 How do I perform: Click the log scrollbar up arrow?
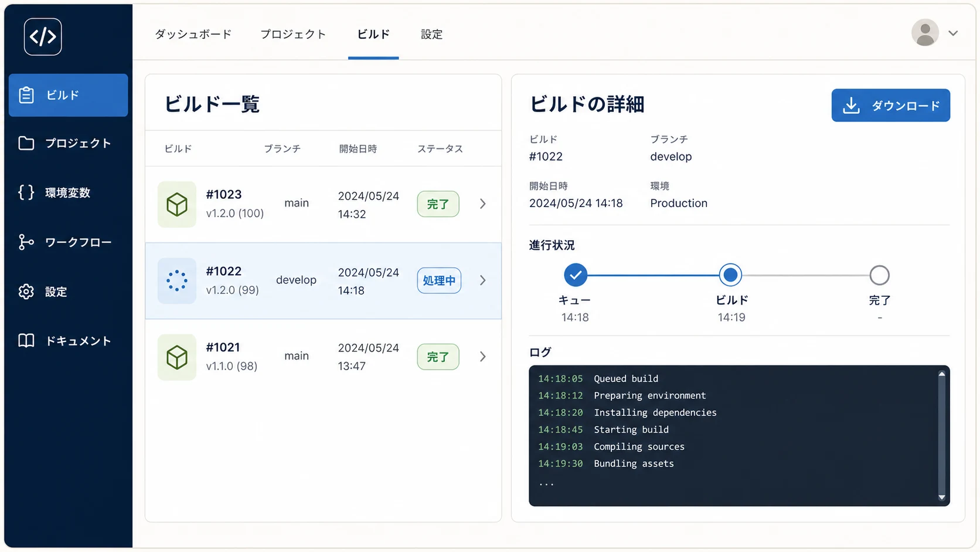click(941, 374)
